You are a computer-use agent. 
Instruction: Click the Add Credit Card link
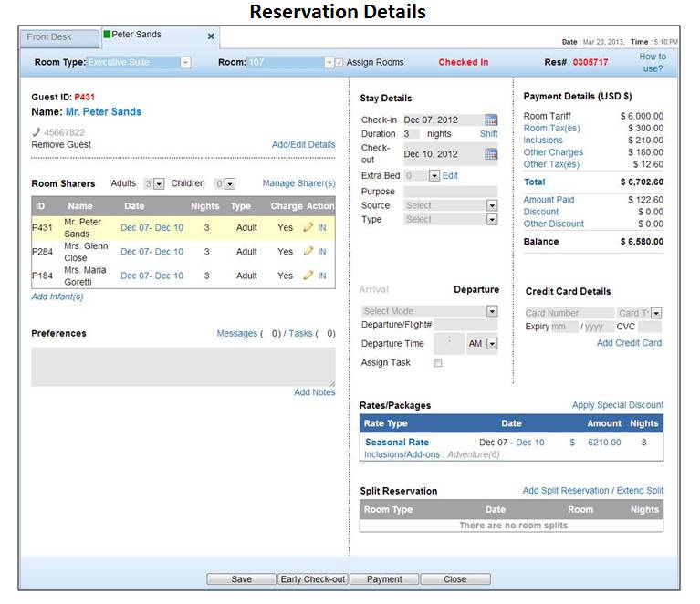tap(630, 343)
